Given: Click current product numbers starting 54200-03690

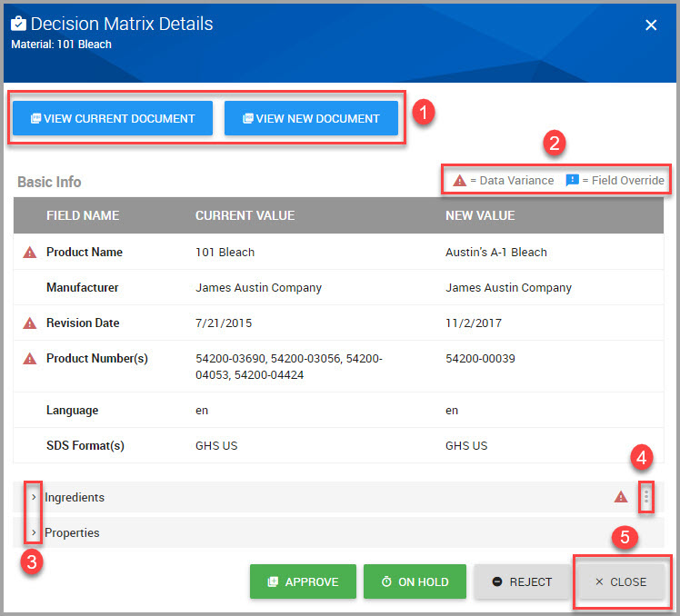Looking at the screenshot, I should tap(289, 367).
